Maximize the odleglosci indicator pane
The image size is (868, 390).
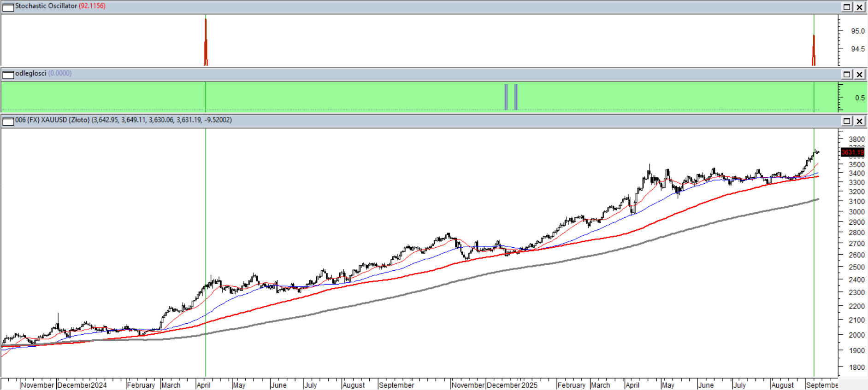[x=847, y=74]
